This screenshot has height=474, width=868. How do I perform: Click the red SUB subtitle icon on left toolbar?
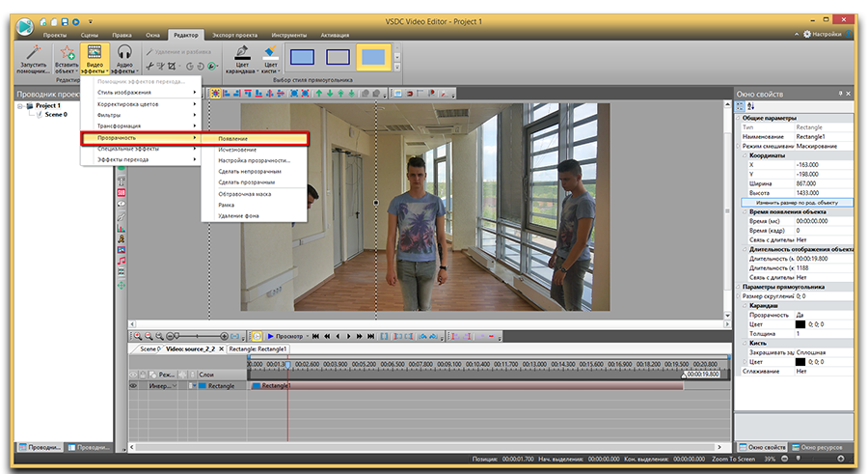coord(122,193)
